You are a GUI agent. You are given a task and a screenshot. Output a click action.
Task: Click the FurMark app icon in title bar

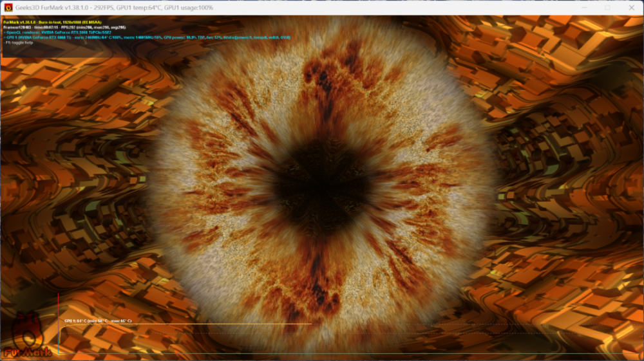(8, 7)
